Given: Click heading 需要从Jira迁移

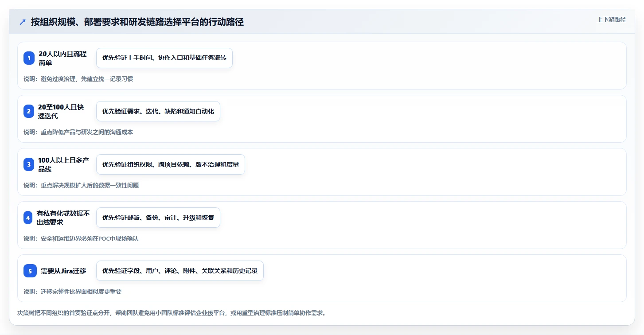Looking at the screenshot, I should pos(63,271).
